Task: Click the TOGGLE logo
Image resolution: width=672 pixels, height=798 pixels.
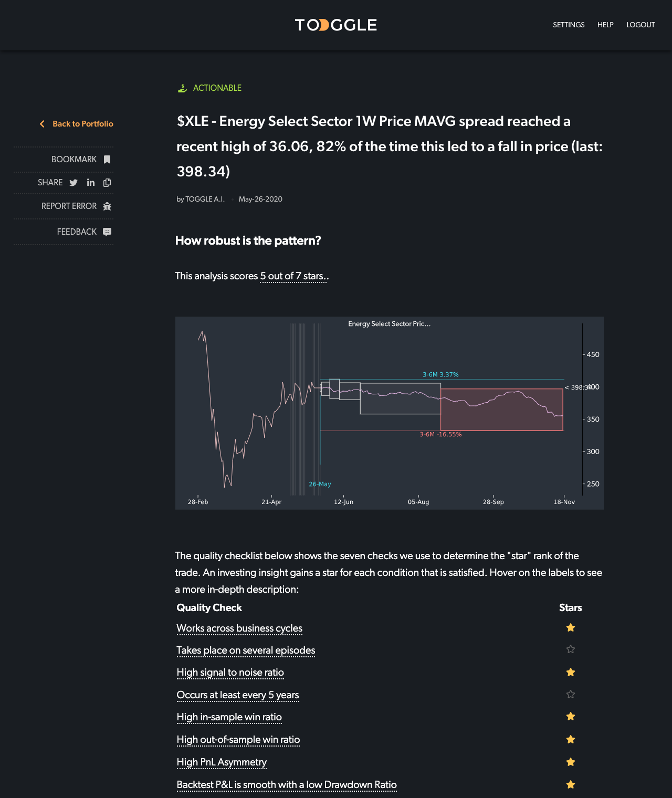Action: 336,25
